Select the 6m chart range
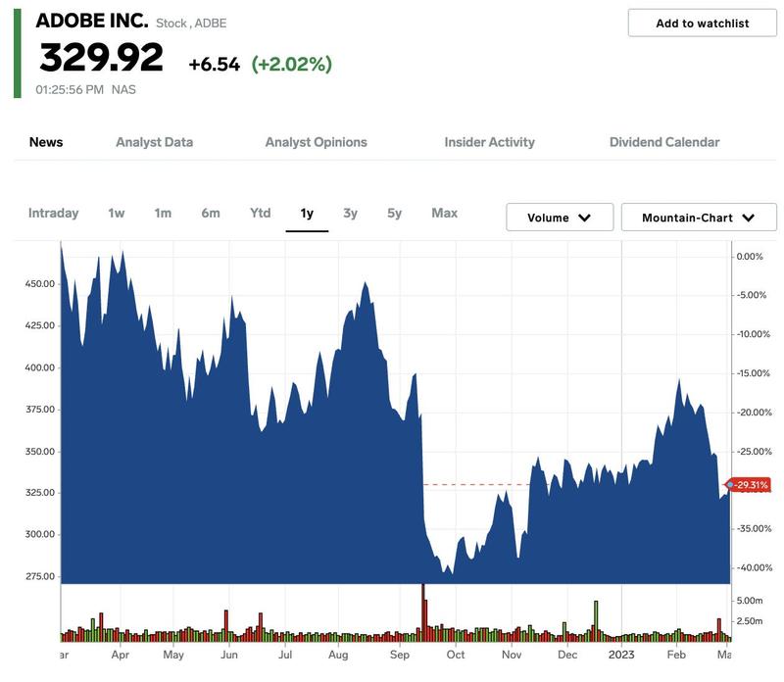The width and height of the screenshot is (784, 682). tap(211, 213)
